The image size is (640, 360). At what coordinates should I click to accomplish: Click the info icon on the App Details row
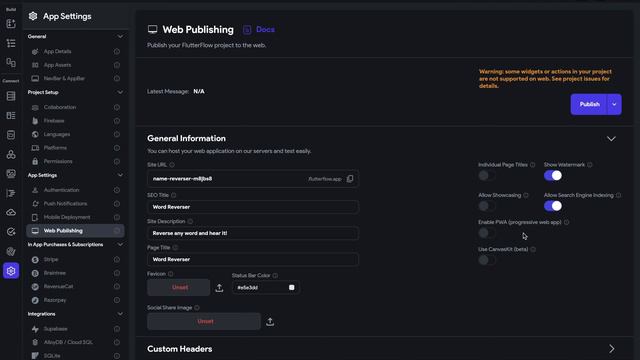click(117, 51)
